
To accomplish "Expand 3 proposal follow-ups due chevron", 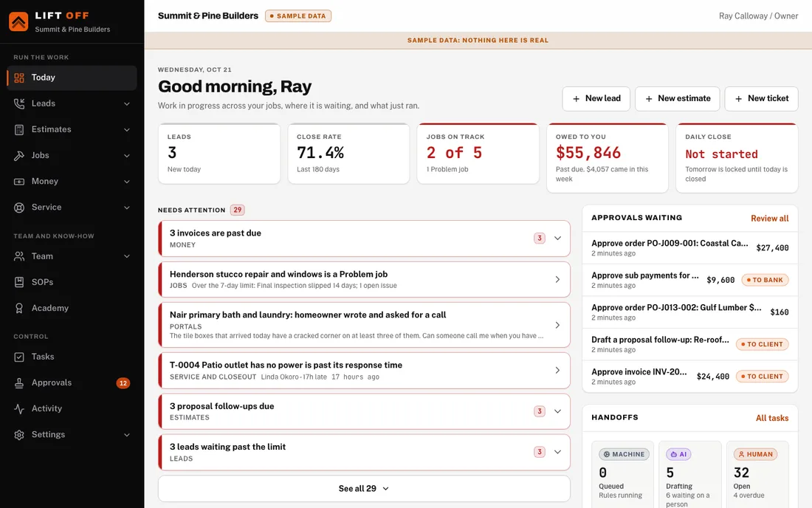I will click(558, 411).
